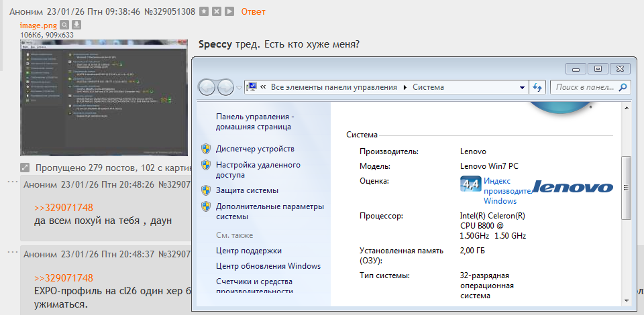Click the Производитель: label
The width and height of the screenshot is (644, 315).
[x=389, y=151]
